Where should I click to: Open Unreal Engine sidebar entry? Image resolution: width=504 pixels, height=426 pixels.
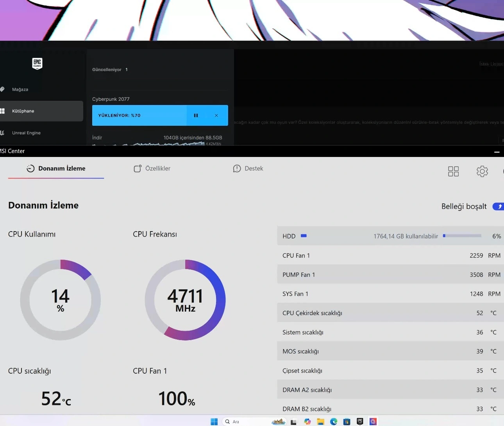[x=26, y=133]
